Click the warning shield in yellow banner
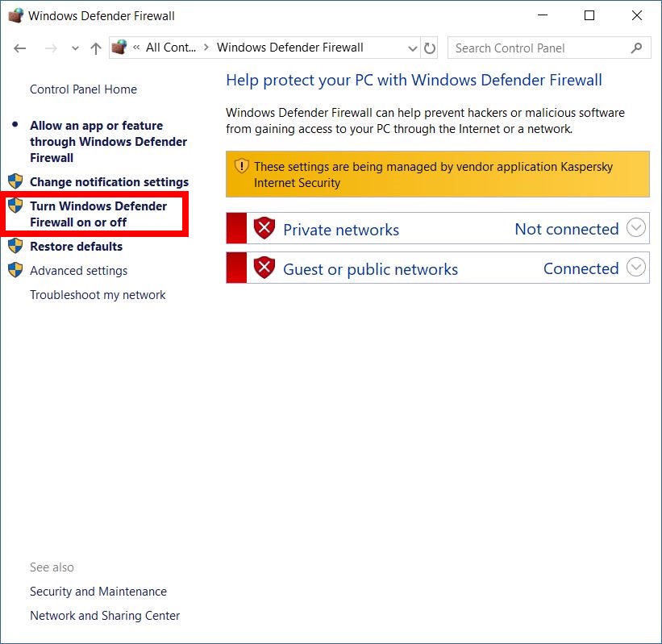This screenshot has height=644, width=662. click(241, 166)
